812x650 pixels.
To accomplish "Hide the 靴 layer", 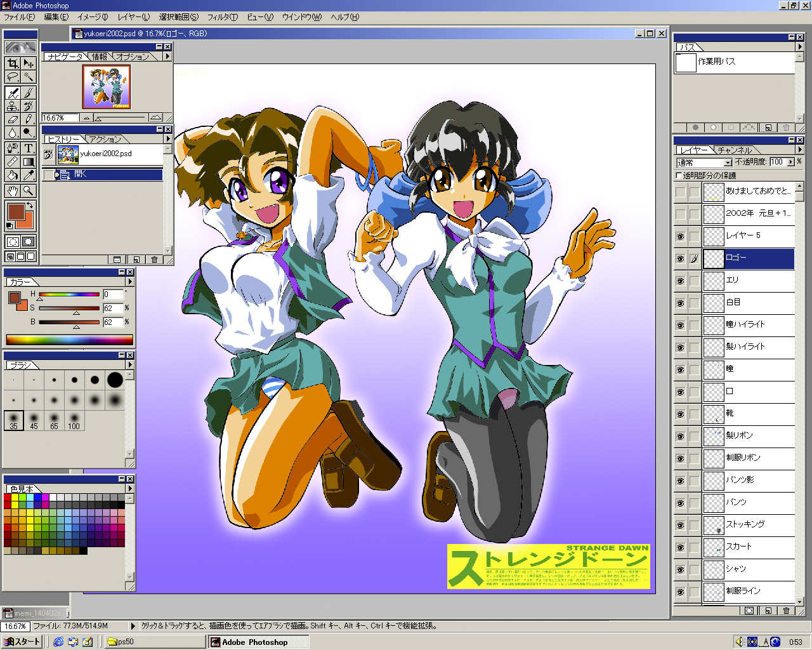I will (x=680, y=414).
